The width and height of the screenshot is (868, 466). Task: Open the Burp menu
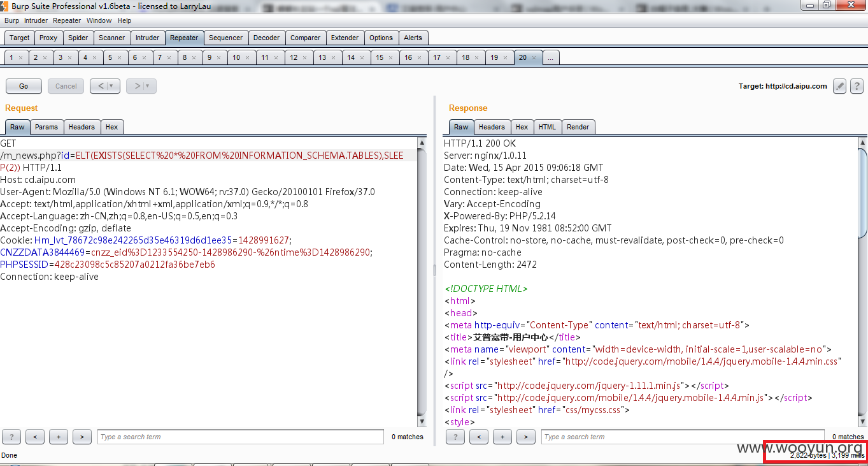[x=11, y=20]
